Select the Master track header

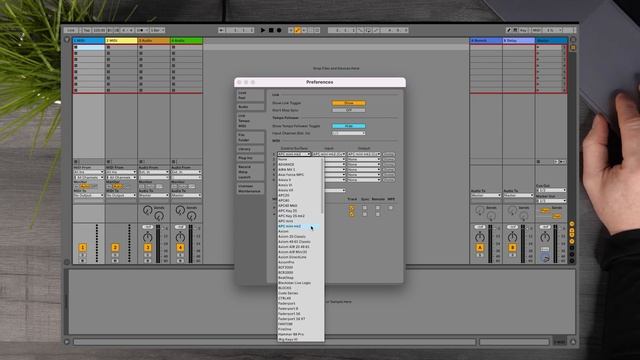point(551,41)
